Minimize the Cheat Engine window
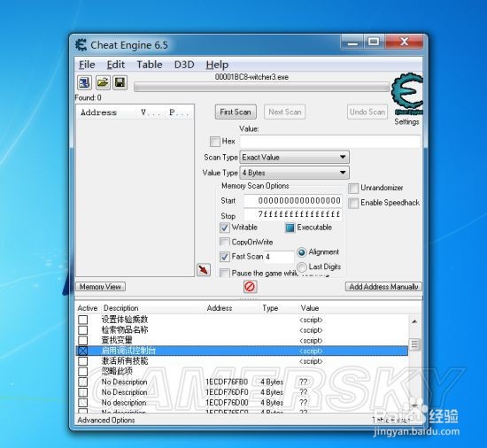Viewport: 487px width, 448px height. pyautogui.click(x=352, y=42)
